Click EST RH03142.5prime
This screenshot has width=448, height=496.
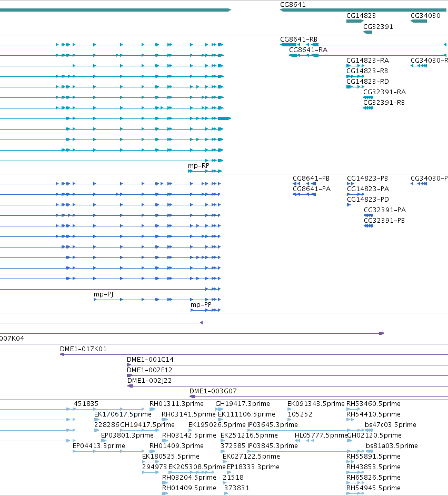[x=165, y=441]
